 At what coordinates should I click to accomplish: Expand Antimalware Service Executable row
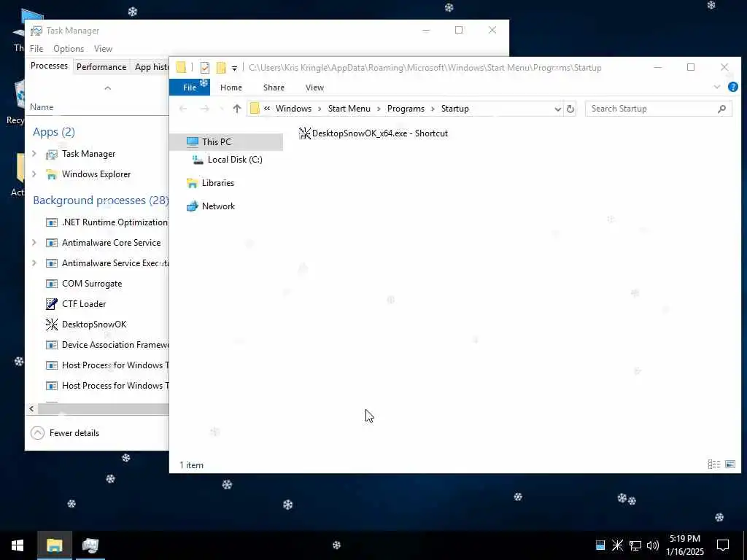(34, 262)
